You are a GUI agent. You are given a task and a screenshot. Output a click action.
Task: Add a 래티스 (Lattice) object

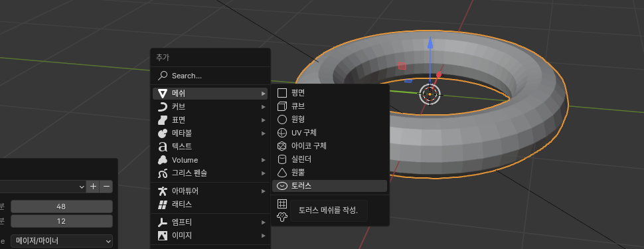coord(210,205)
